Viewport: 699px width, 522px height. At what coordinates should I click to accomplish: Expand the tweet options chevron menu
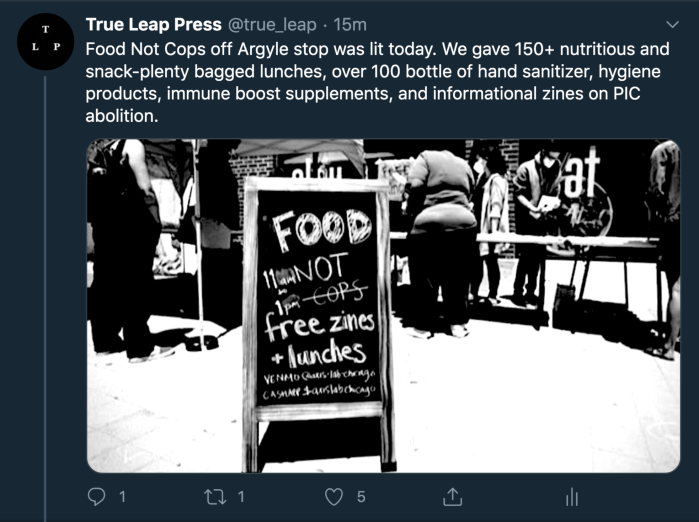click(x=672, y=24)
